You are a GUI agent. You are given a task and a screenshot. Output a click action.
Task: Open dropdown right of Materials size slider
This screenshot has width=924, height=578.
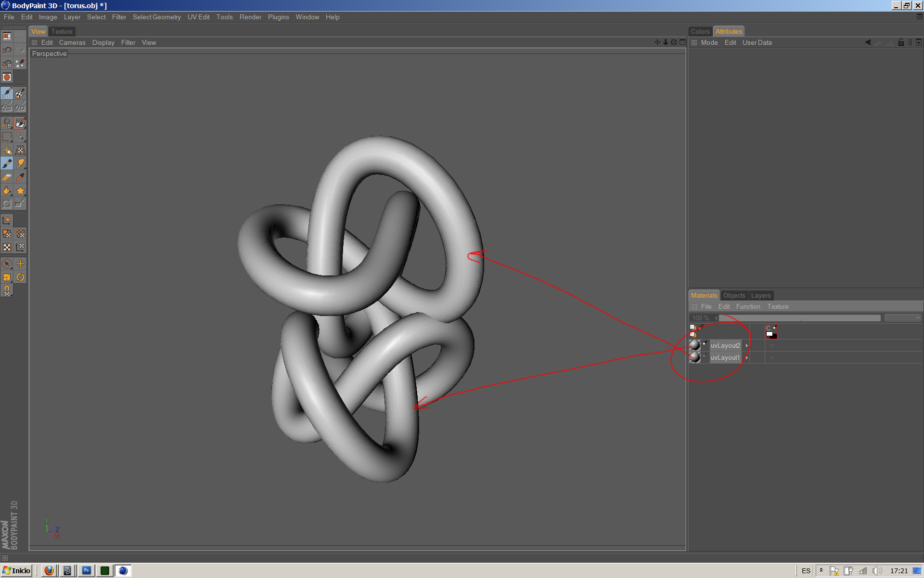coord(903,318)
